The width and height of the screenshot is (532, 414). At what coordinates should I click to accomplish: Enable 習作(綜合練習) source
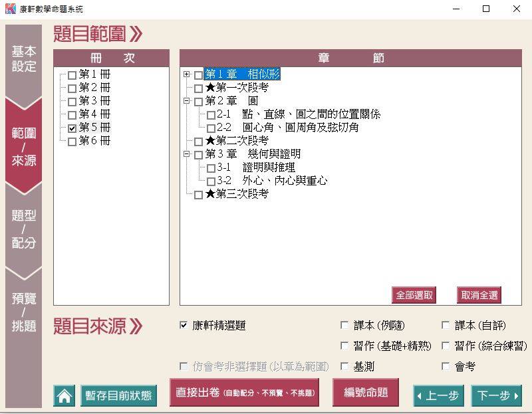[446, 346]
